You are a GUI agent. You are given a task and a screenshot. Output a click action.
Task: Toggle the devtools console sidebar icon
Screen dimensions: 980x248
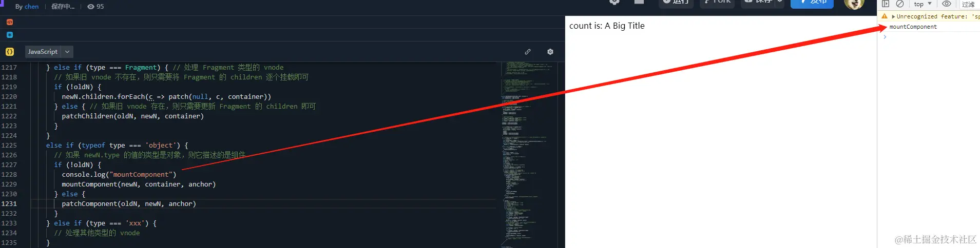click(x=886, y=4)
